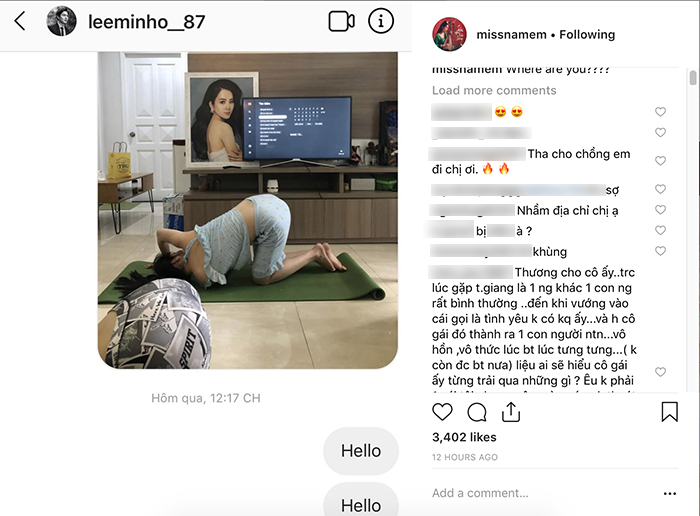Screen dimensions: 700x516
Task: Start a video call with leeminho__87
Action: click(x=342, y=21)
